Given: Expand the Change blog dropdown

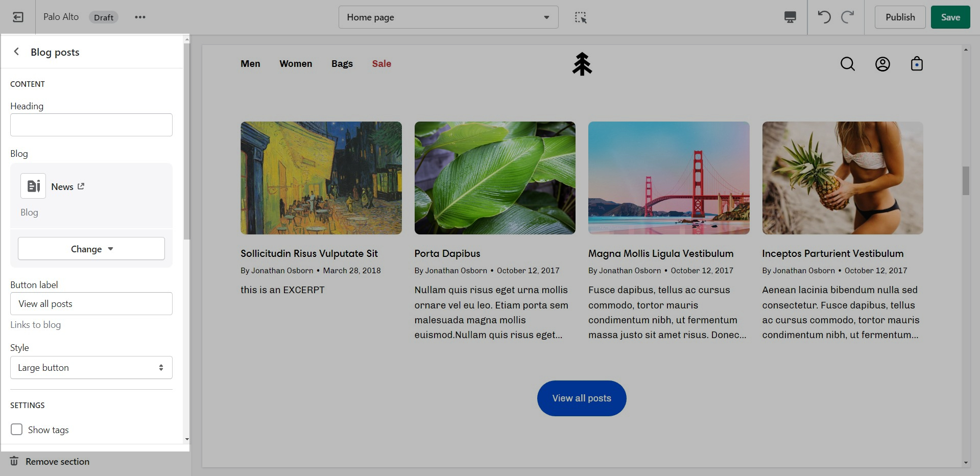Looking at the screenshot, I should [x=91, y=249].
